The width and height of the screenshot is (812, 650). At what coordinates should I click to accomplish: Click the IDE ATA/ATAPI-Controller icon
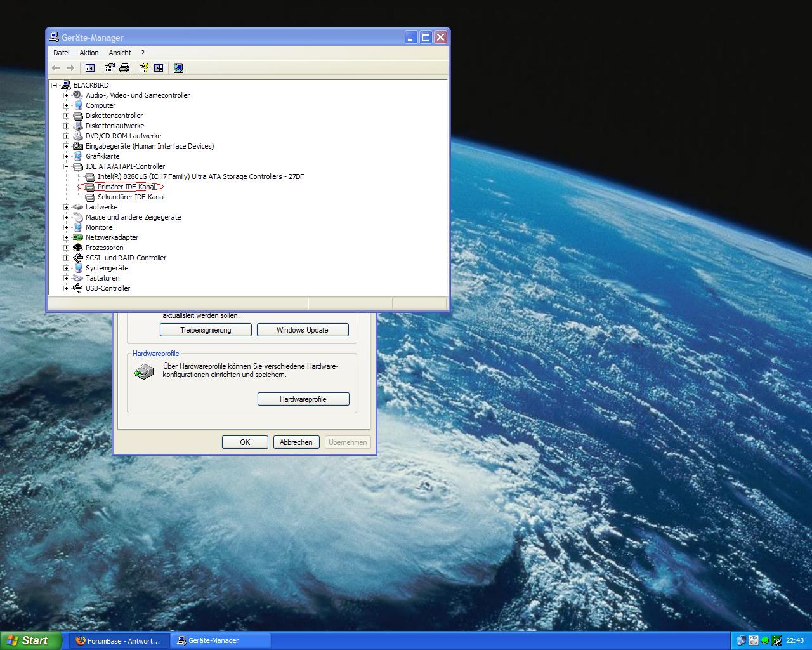pos(78,166)
